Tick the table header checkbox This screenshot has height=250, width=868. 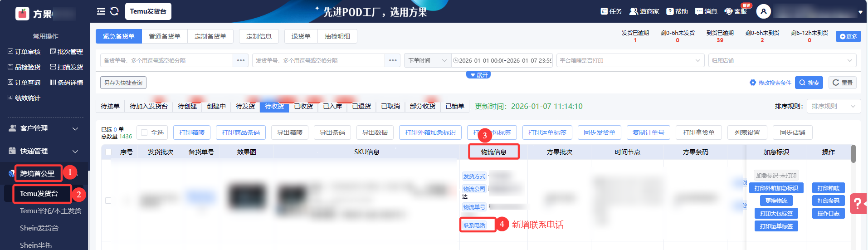108,152
